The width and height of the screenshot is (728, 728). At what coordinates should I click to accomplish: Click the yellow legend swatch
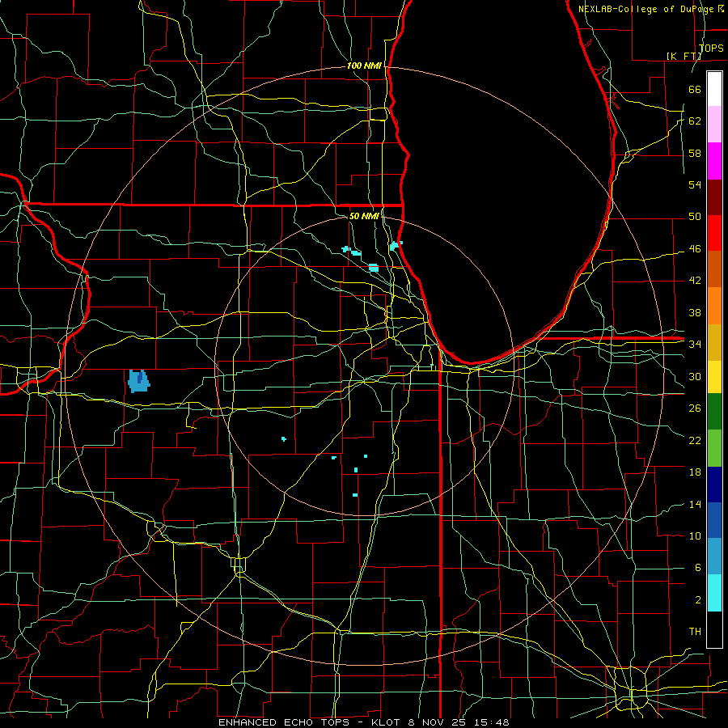714,376
